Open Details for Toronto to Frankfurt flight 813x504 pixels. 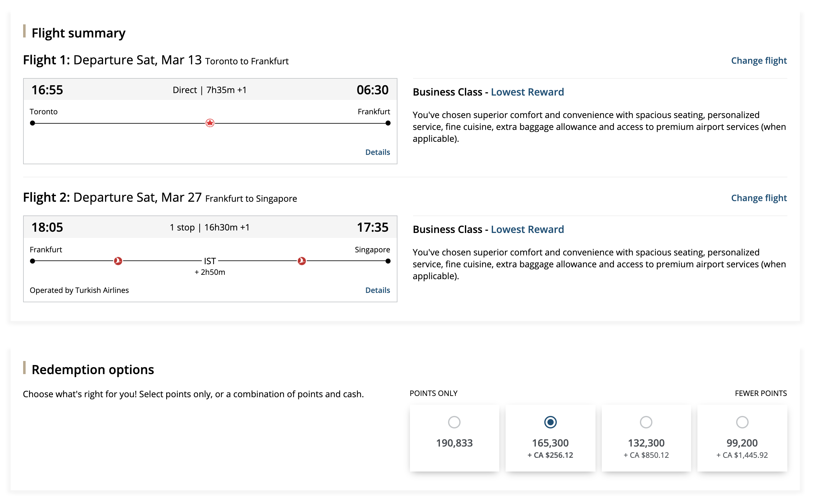(x=377, y=152)
